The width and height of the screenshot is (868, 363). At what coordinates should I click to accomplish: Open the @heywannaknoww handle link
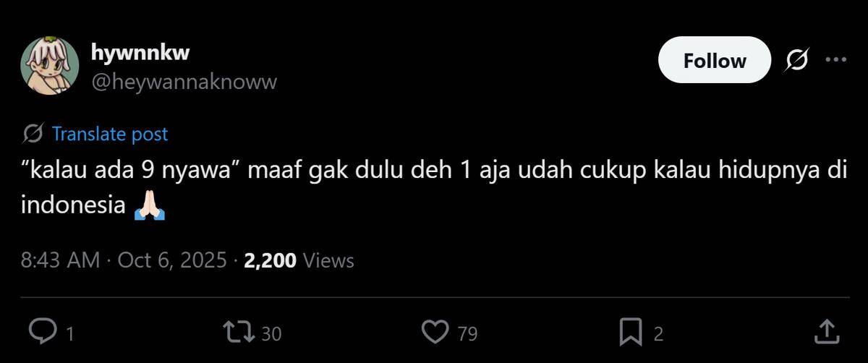coord(184,81)
